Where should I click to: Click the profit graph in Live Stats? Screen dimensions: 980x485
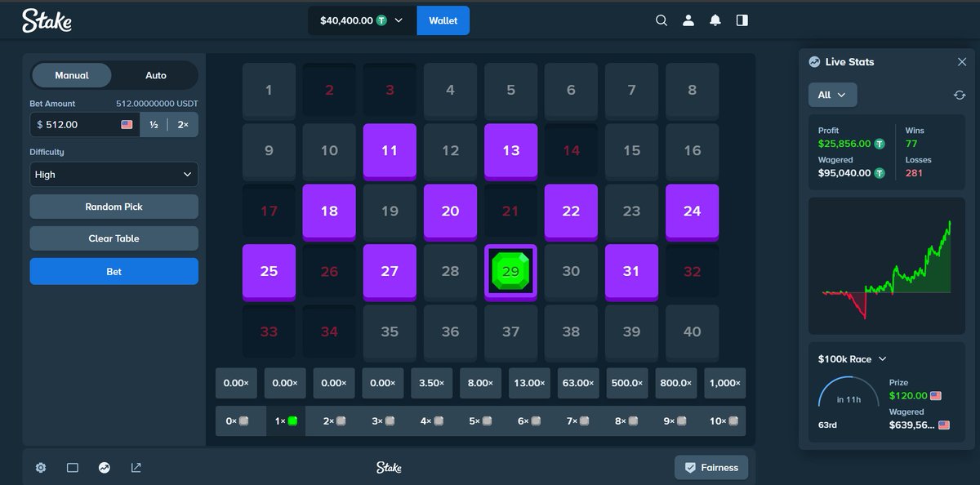tap(886, 265)
